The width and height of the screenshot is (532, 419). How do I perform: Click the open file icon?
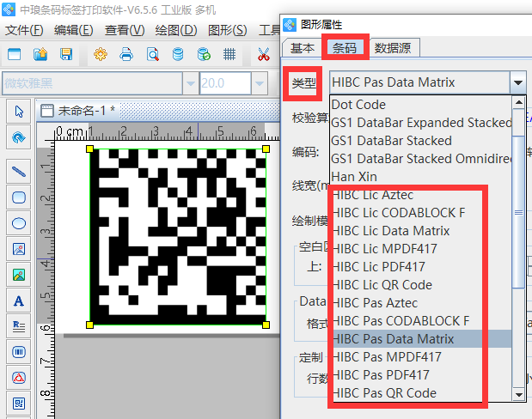pyautogui.click(x=40, y=54)
